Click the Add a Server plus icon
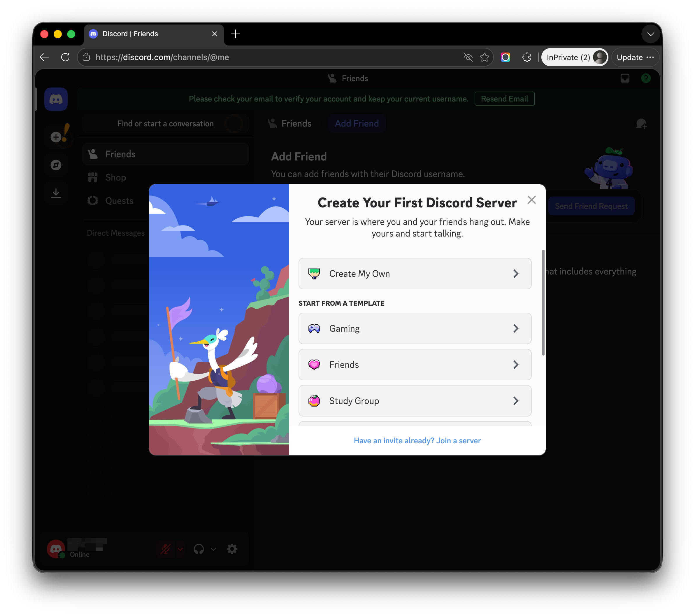The height and width of the screenshot is (616, 695). click(x=56, y=137)
